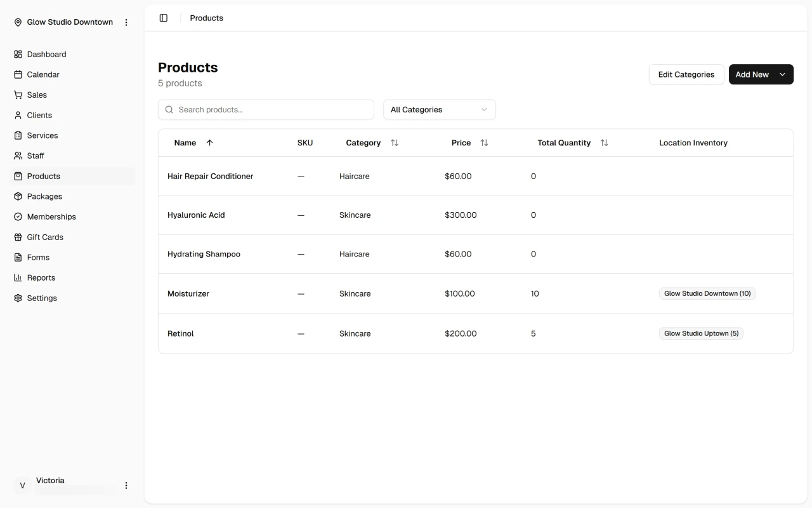Sort by Price using the arrows icon

pyautogui.click(x=484, y=143)
